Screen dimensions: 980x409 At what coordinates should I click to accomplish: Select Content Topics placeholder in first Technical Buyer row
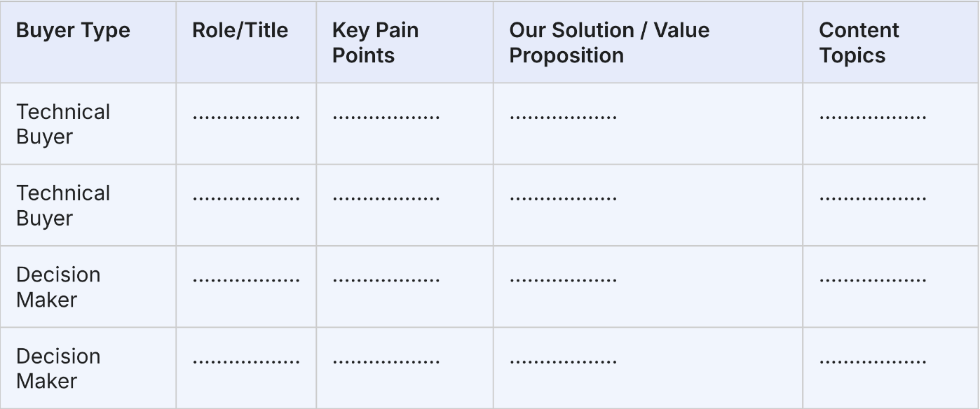873,116
